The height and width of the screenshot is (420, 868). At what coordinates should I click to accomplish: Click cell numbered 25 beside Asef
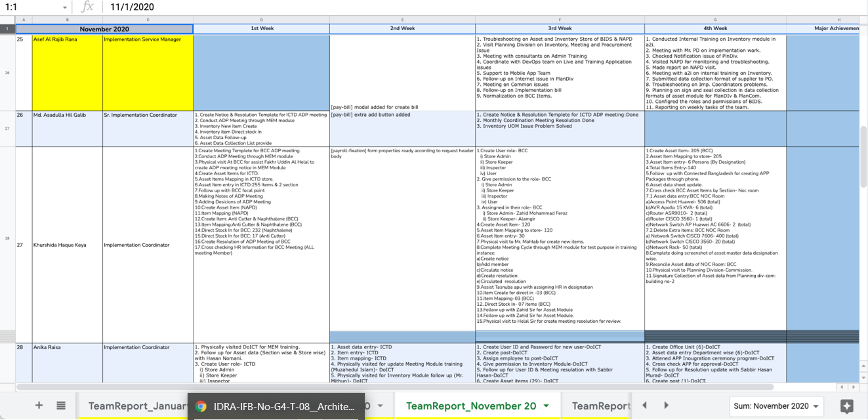(24, 73)
